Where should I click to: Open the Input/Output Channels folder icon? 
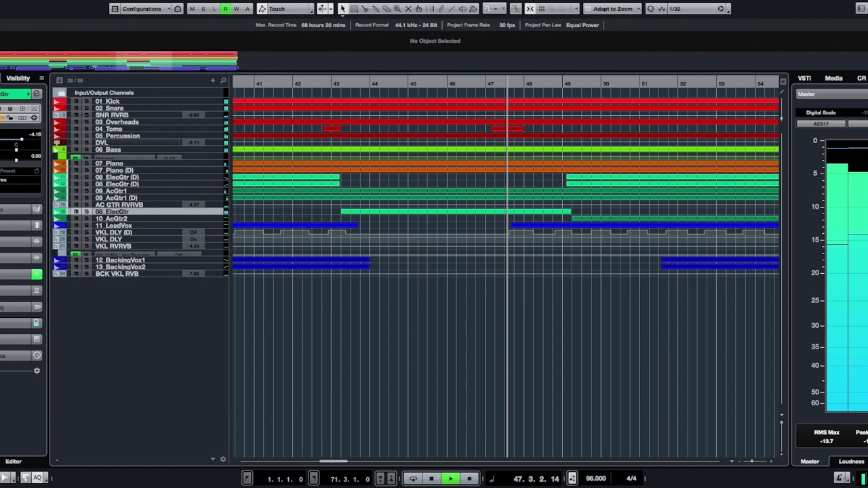[x=62, y=93]
